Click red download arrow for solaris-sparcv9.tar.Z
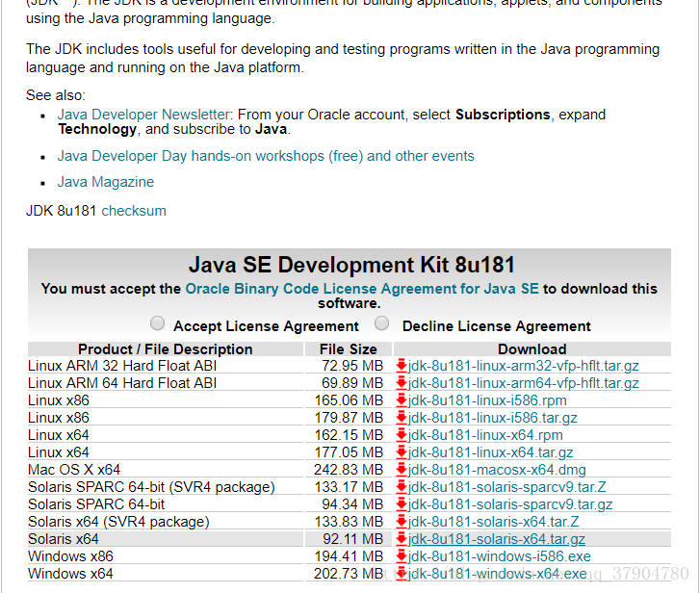 click(x=402, y=487)
